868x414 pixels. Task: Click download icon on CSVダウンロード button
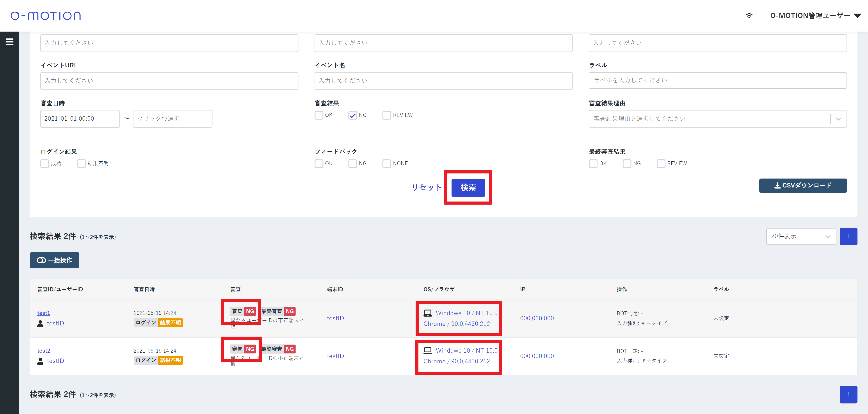point(777,186)
